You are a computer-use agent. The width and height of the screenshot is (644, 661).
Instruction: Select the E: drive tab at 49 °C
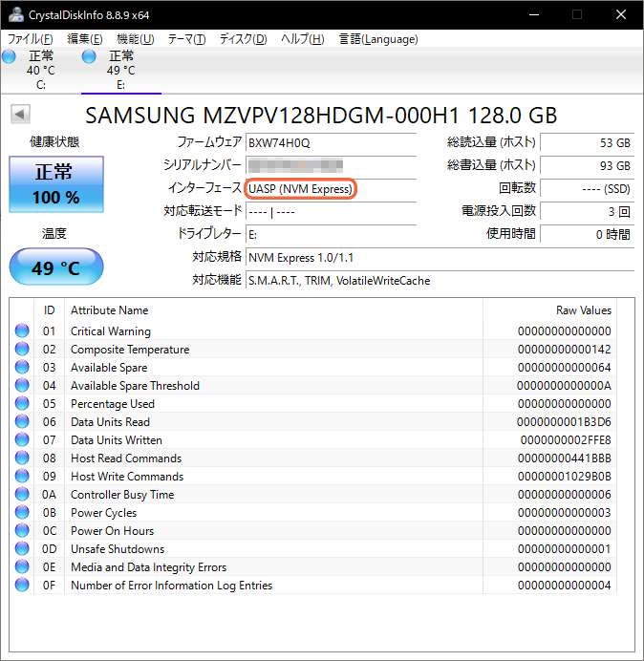pos(121,70)
